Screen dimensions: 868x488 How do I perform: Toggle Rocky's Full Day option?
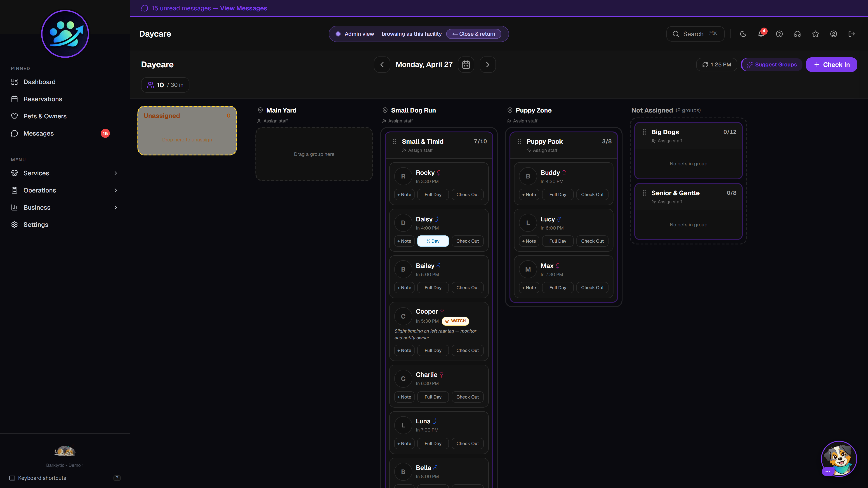433,195
